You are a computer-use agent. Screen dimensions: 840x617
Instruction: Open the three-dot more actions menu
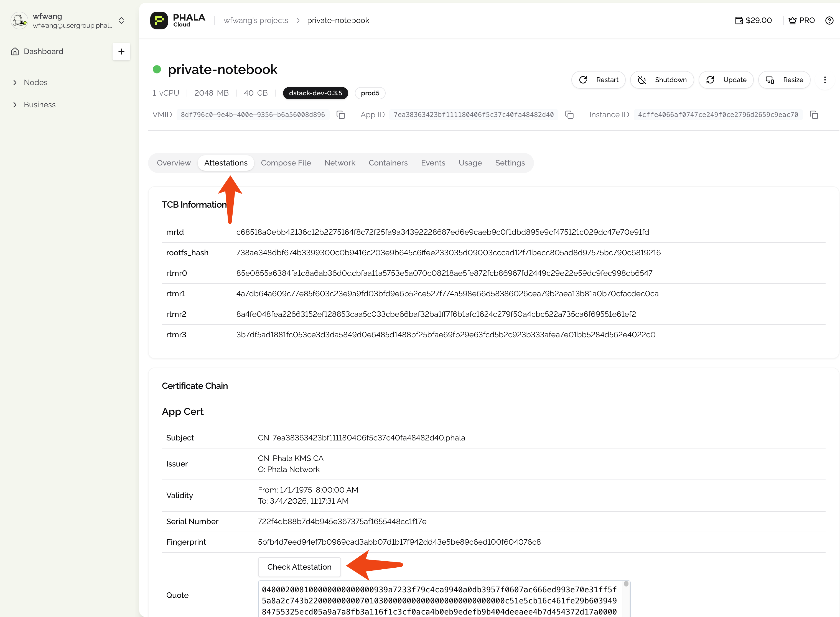(x=825, y=80)
